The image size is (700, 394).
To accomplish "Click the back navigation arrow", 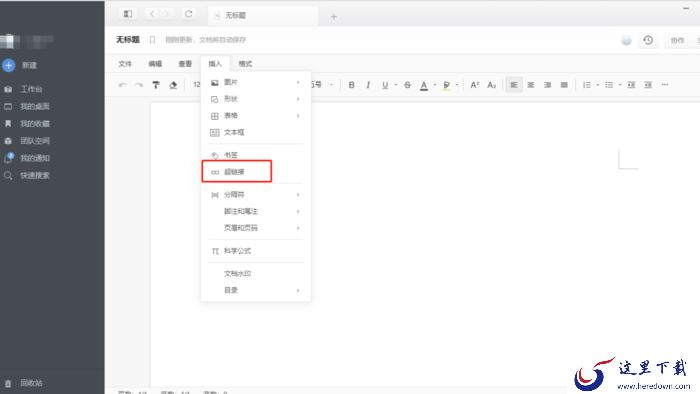I will [152, 14].
